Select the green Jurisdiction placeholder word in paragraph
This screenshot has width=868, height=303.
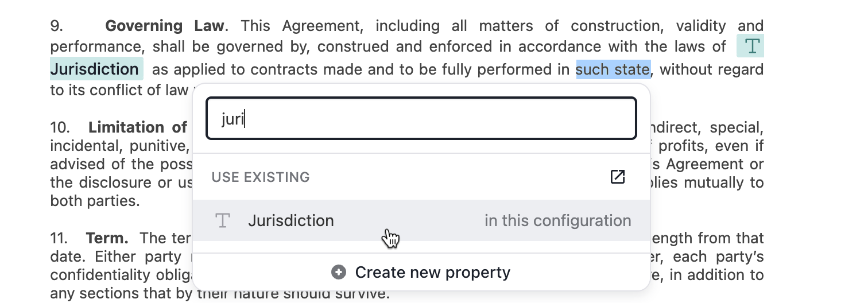click(95, 69)
